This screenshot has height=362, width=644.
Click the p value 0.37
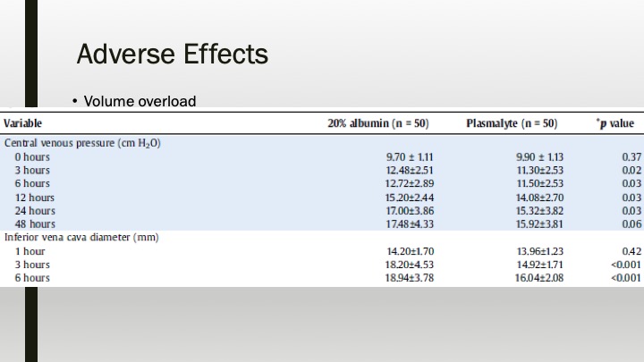point(631,156)
